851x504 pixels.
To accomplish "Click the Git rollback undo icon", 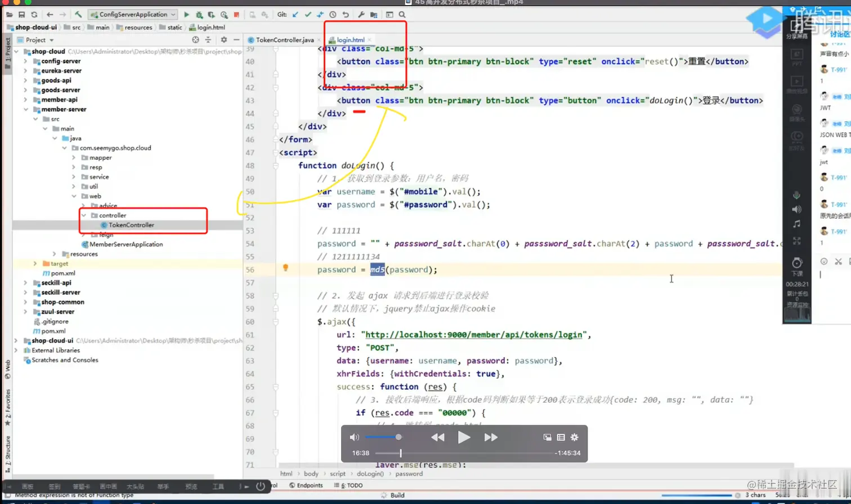I will coord(345,15).
